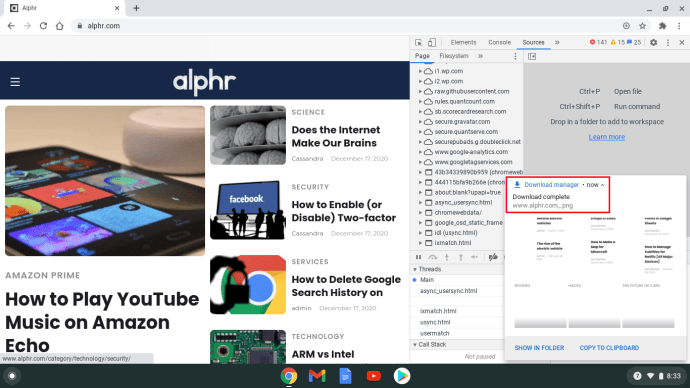Click the Learn more link
The width and height of the screenshot is (690, 388).
(x=607, y=137)
